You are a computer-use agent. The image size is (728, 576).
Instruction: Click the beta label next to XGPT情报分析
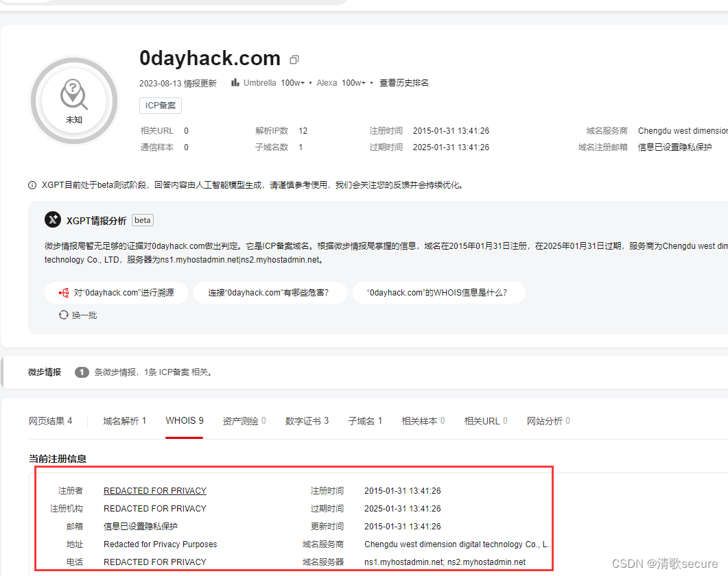tap(143, 220)
